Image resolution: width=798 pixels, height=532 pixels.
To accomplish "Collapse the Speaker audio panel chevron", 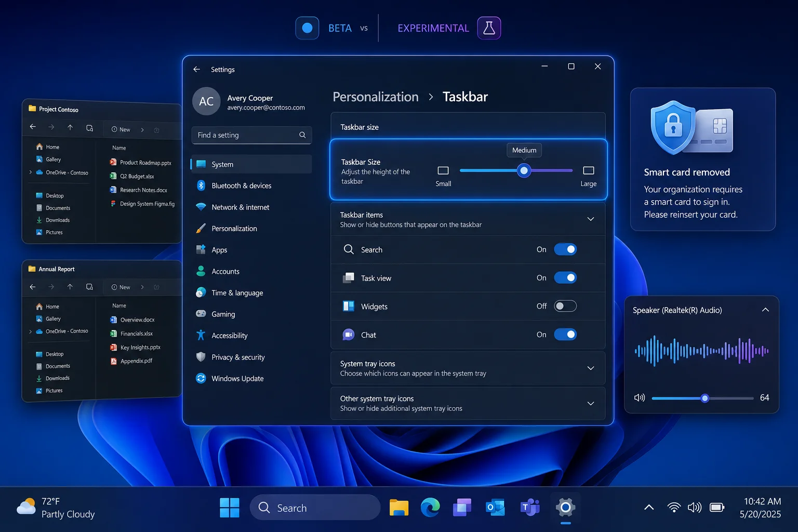I will [765, 310].
